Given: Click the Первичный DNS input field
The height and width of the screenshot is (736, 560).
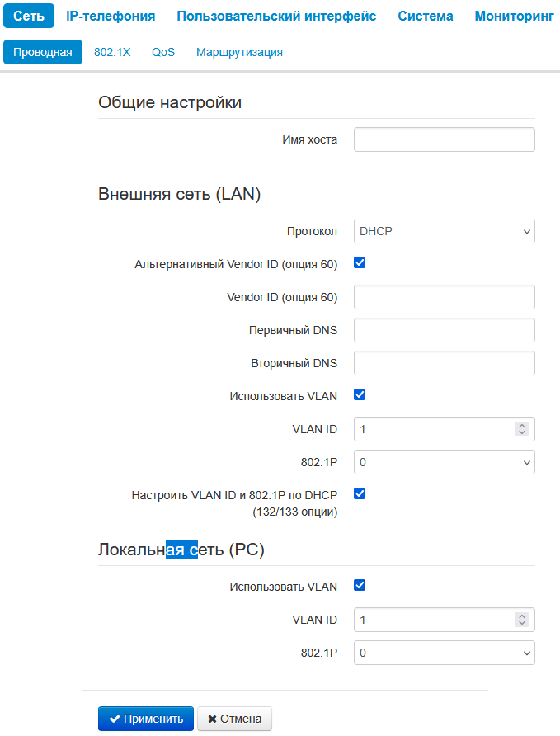Looking at the screenshot, I should (444, 330).
